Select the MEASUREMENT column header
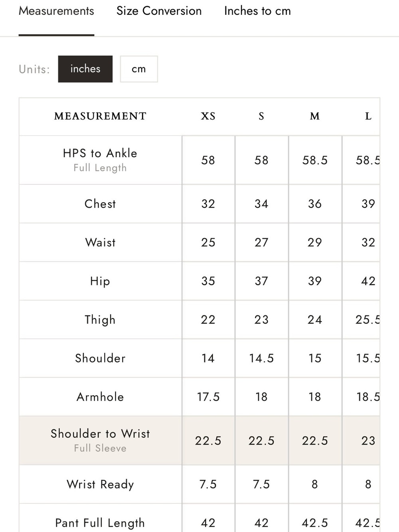Viewport: 399px width, 532px height. pyautogui.click(x=100, y=116)
